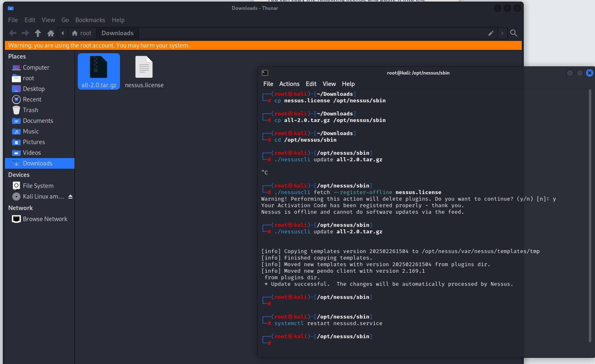Screen dimensions: 595x364
Task: Select root segment in path bar
Action: [82, 33]
